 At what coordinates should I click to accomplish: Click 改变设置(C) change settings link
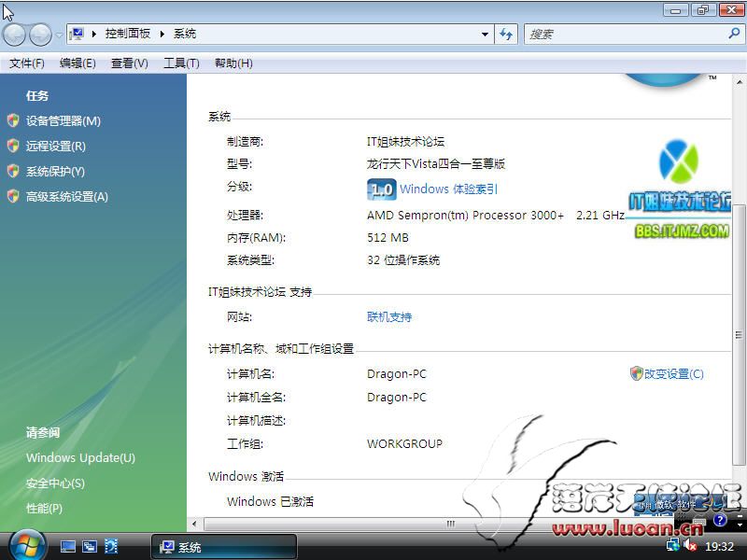click(x=673, y=374)
